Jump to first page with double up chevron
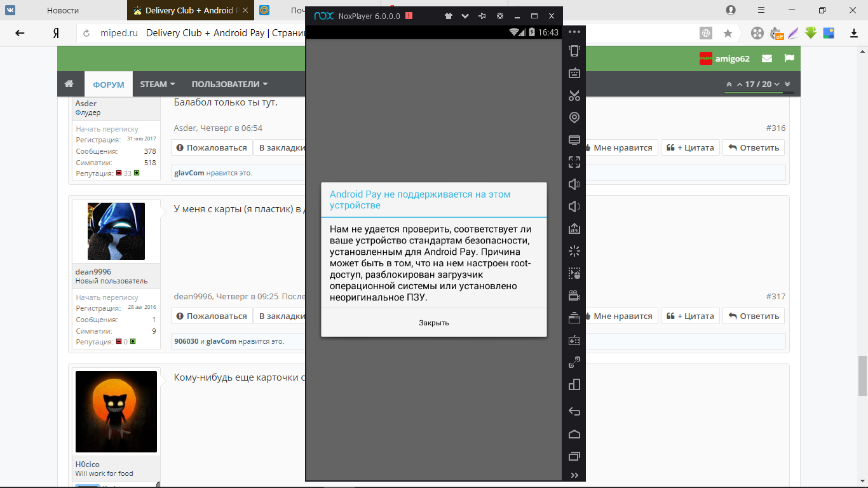This screenshot has height=488, width=868. (728, 84)
